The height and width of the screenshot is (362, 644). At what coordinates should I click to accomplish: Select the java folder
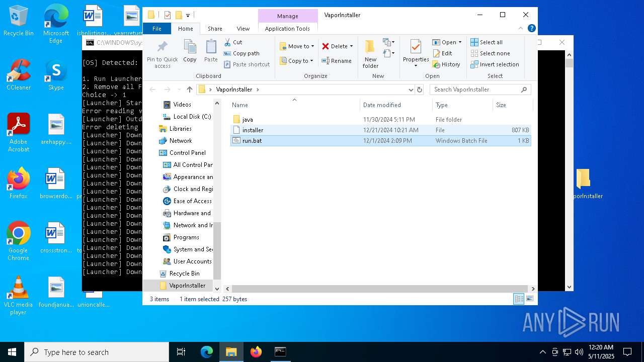coord(381,120)
